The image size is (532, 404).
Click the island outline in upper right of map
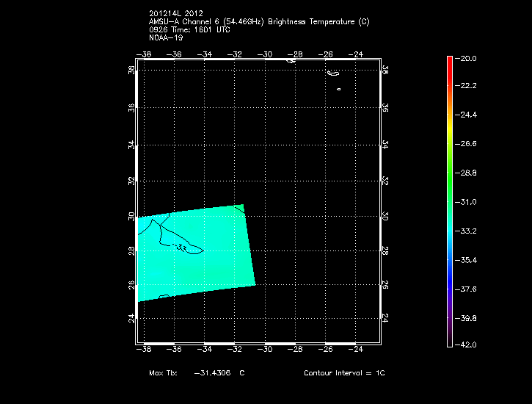333,73
